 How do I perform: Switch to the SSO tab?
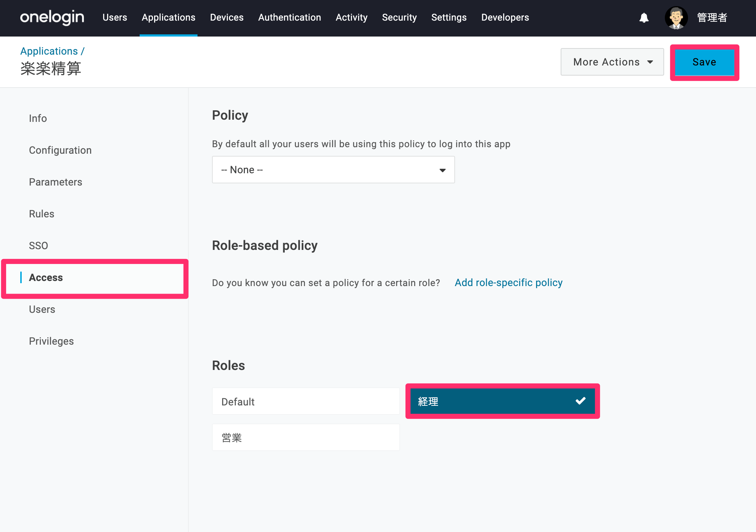[38, 246]
